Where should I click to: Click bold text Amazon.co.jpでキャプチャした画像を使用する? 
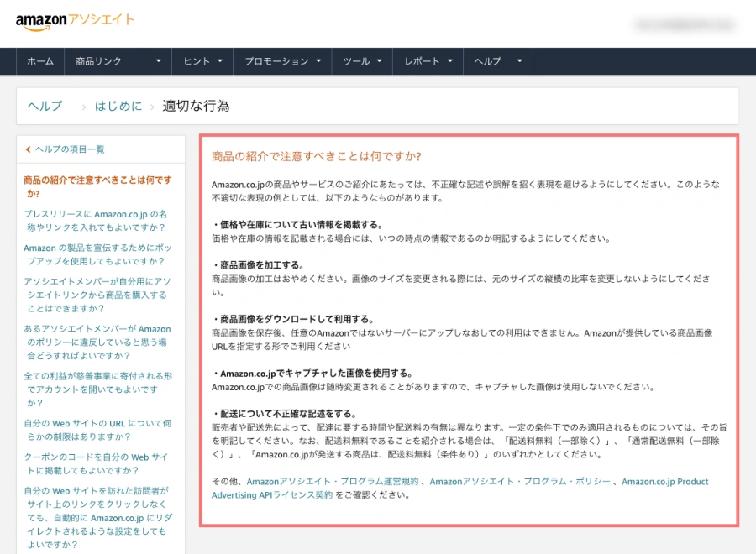click(317, 373)
